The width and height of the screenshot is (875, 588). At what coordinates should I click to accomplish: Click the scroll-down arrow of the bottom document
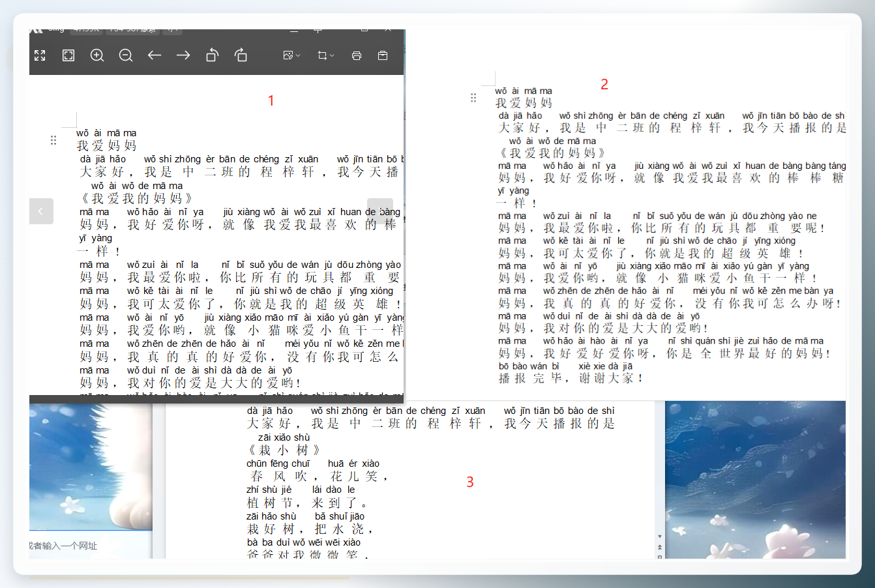pos(660,537)
